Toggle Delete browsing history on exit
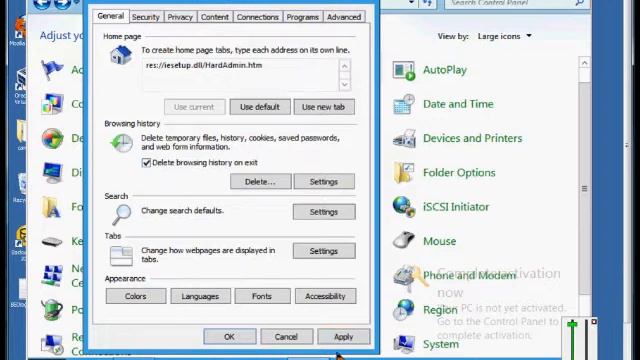This screenshot has height=360, width=640. point(146,163)
